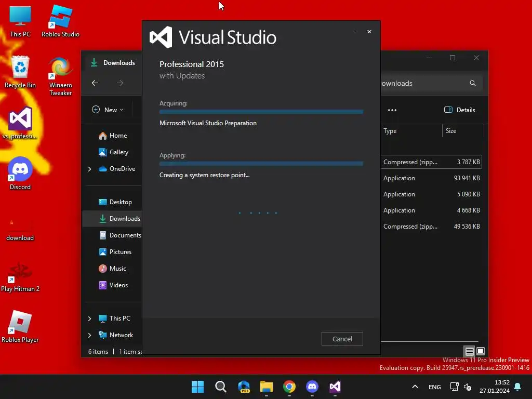Go forward in File Explorer
Image resolution: width=532 pixels, height=399 pixels.
click(x=120, y=83)
